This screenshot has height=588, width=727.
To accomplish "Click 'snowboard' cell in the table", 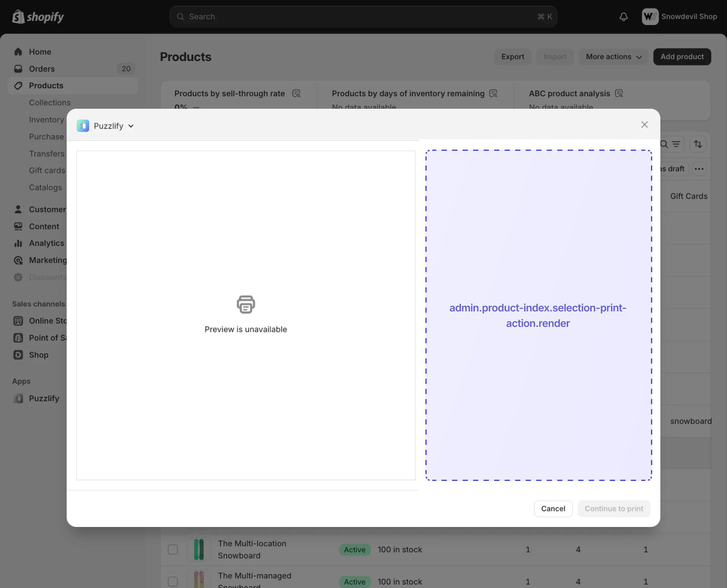I will tap(691, 421).
